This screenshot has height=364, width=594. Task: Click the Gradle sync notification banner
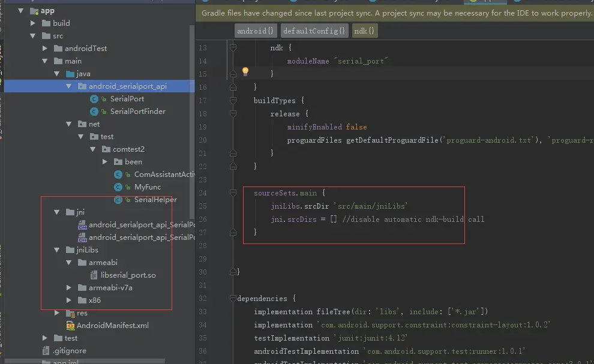click(x=395, y=13)
